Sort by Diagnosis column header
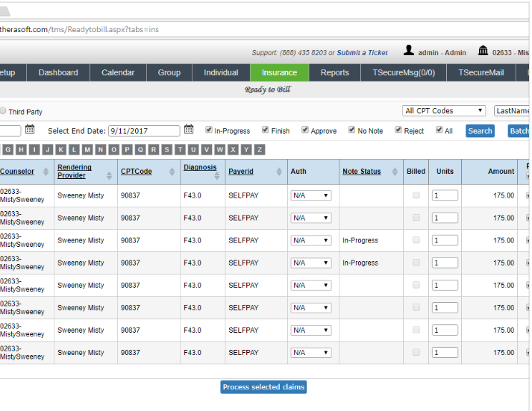Screen dimensions: 532x411 (200, 167)
